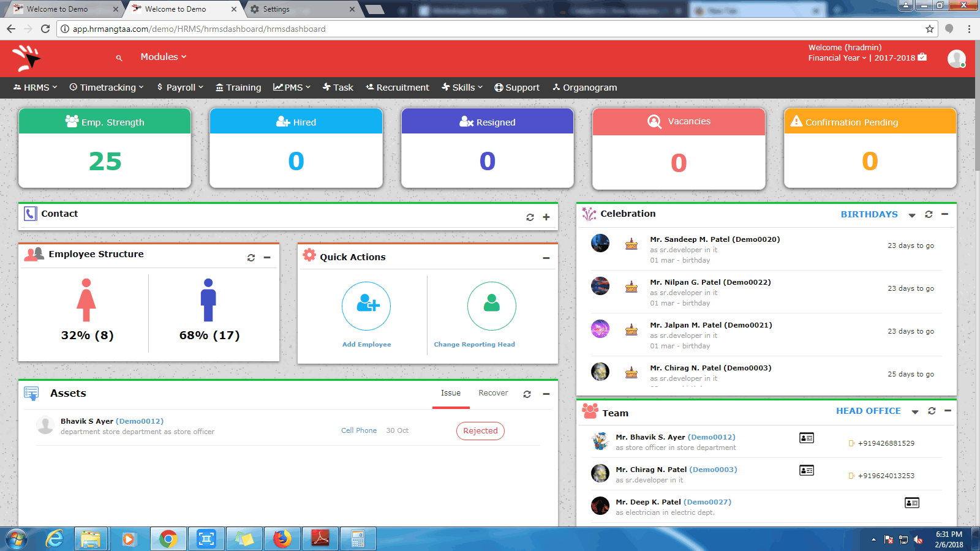Add a new contact with the plus icon
This screenshot has width=980, height=551.
[546, 217]
